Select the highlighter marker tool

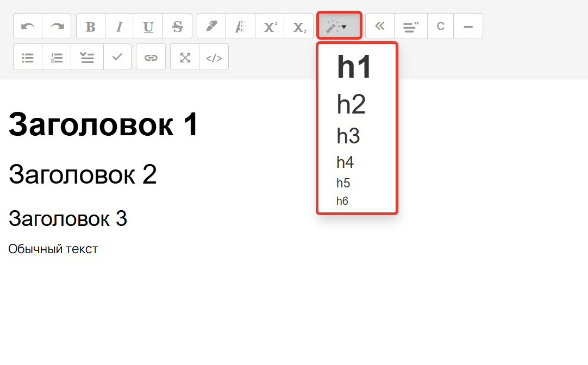(x=211, y=26)
